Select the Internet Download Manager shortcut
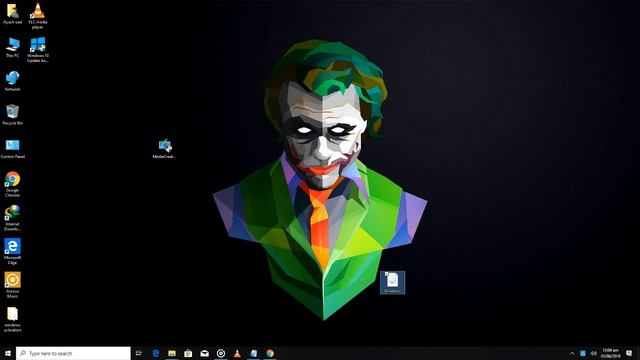 point(12,218)
